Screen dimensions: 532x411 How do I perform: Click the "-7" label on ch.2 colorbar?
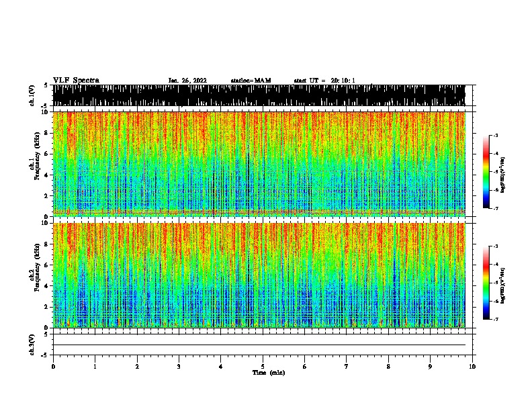pyautogui.click(x=496, y=320)
